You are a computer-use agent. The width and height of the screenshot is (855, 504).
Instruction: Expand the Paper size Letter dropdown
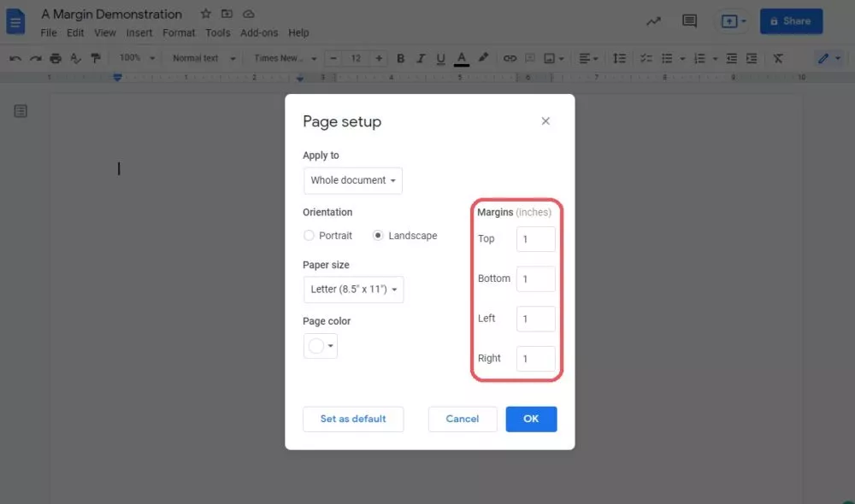pos(353,290)
